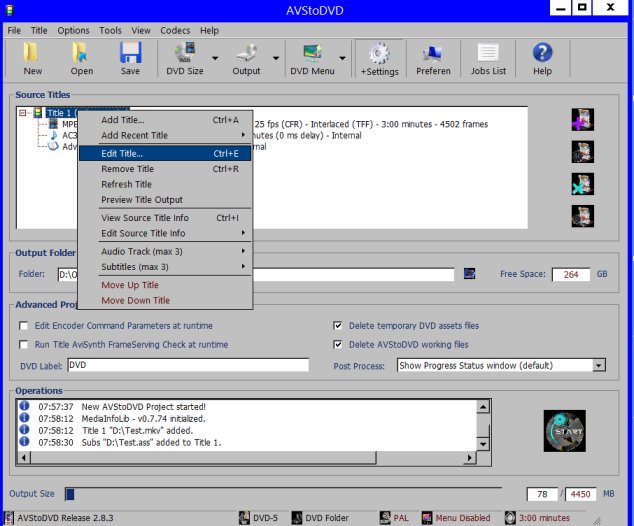The width and height of the screenshot is (634, 526).
Task: Click the START gear button
Action: tap(564, 431)
